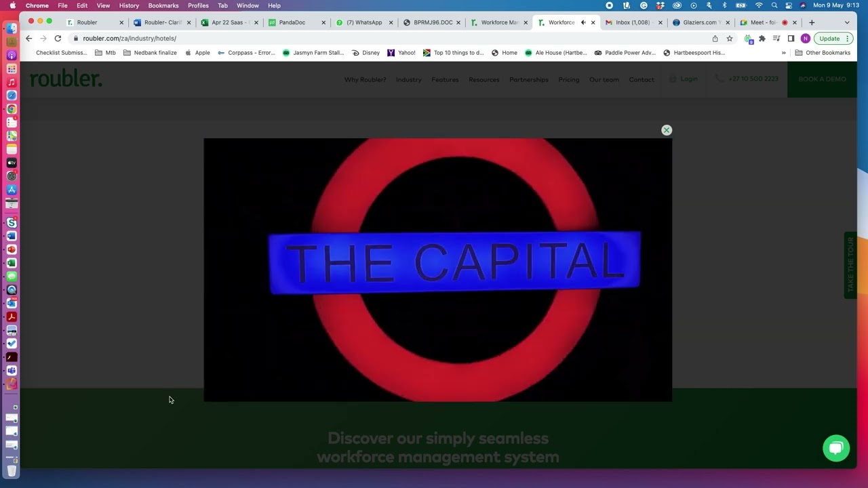Show hidden bookmarks with the chevron
Image resolution: width=868 pixels, height=488 pixels.
pyautogui.click(x=784, y=53)
